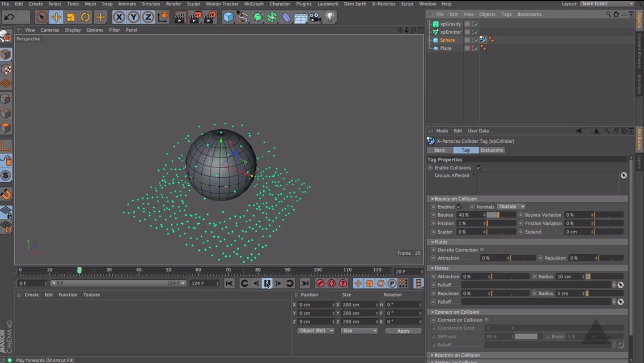Adjust the Attraction Radius slider
644x363 pixels.
(x=605, y=277)
